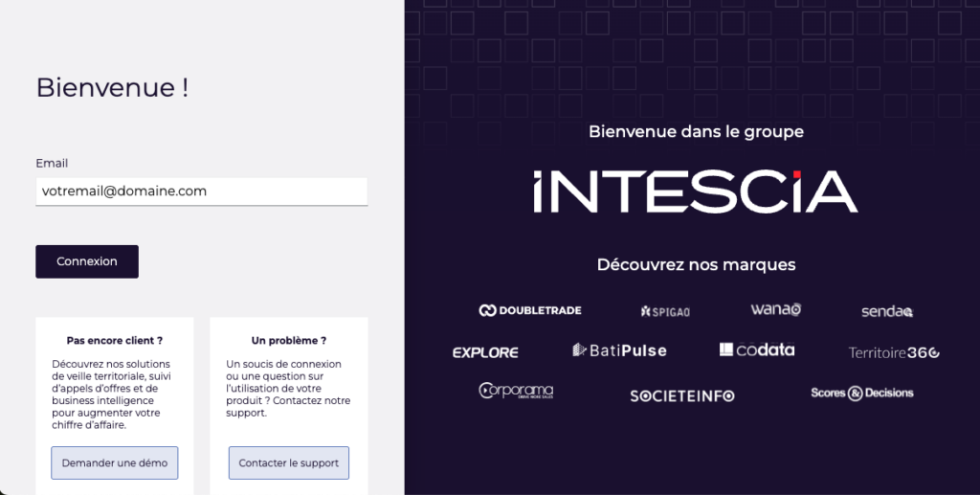Click the Codata brand logo
980x495 pixels.
click(x=757, y=350)
